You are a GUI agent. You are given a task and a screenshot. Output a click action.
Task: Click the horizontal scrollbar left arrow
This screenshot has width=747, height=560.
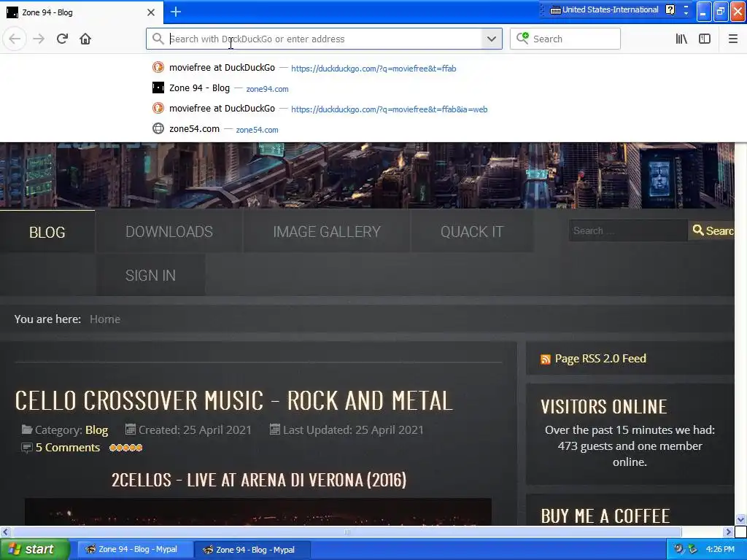click(x=5, y=532)
